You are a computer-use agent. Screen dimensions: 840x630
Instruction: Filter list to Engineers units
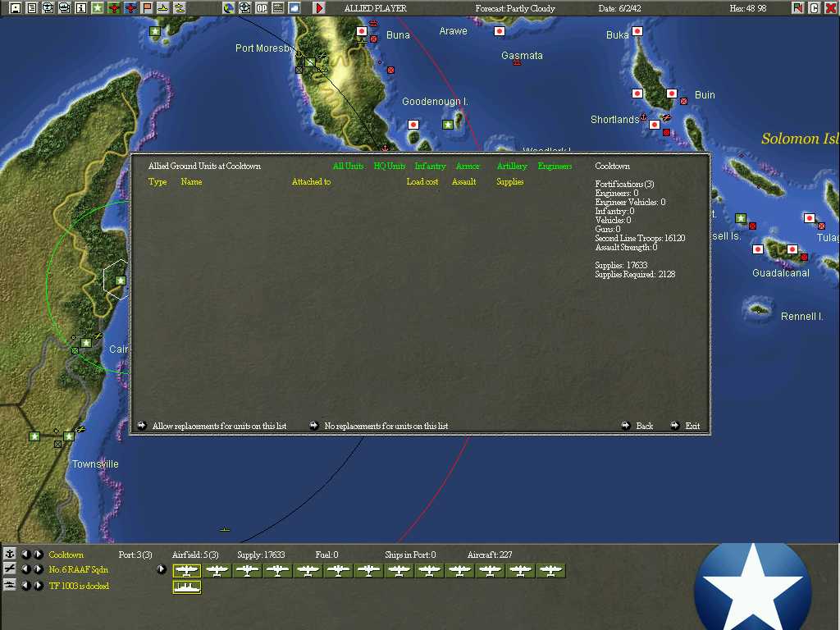tap(555, 166)
